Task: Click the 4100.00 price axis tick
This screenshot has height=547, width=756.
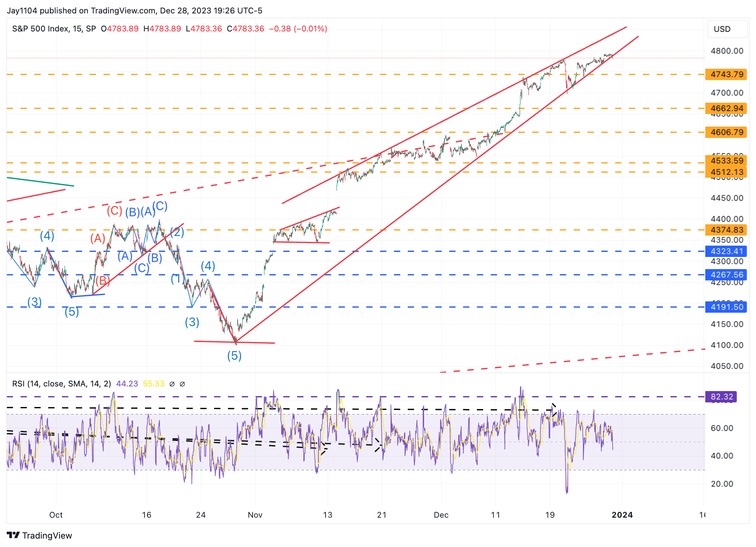Action: [727, 345]
